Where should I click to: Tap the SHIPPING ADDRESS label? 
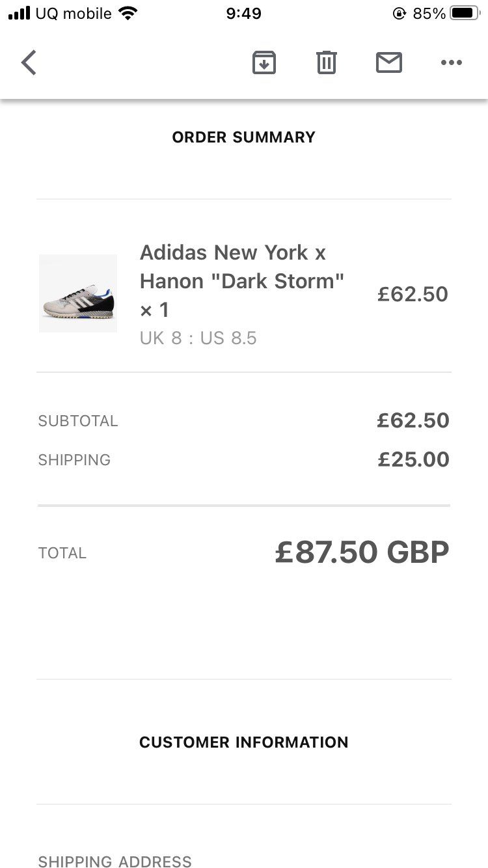point(115,861)
